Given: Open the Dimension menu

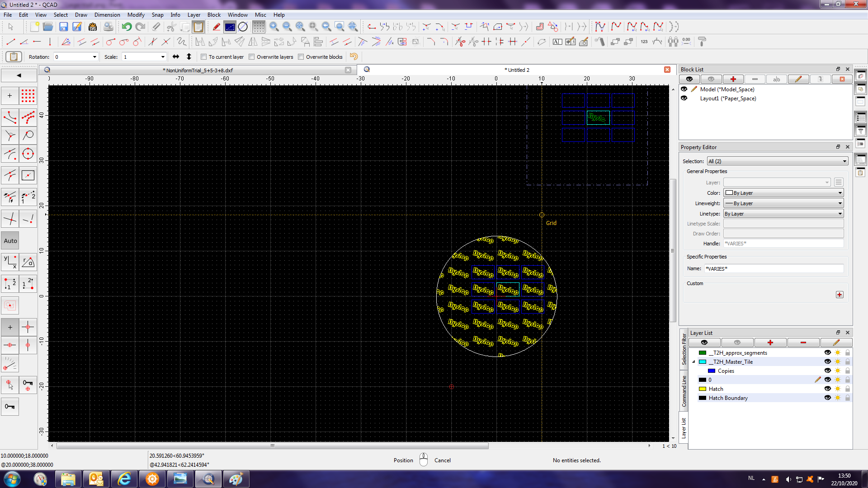Looking at the screenshot, I should [107, 14].
